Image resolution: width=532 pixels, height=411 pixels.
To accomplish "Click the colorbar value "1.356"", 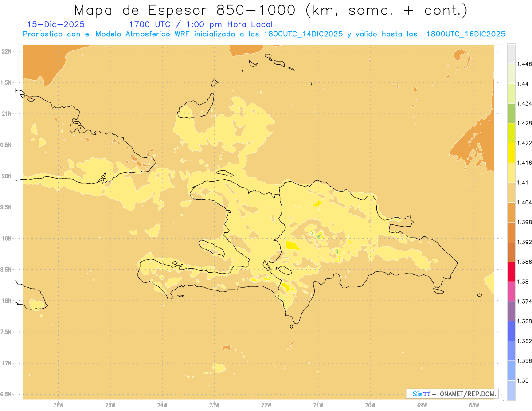I will (524, 361).
